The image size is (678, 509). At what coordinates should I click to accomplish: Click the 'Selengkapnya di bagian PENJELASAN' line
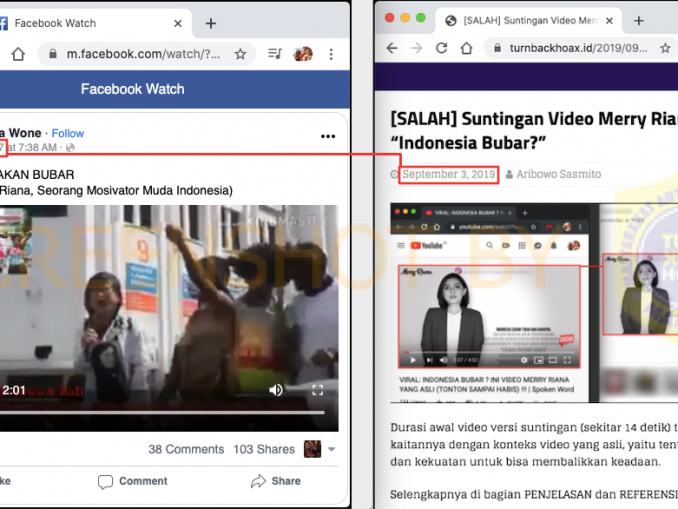pyautogui.click(x=534, y=494)
